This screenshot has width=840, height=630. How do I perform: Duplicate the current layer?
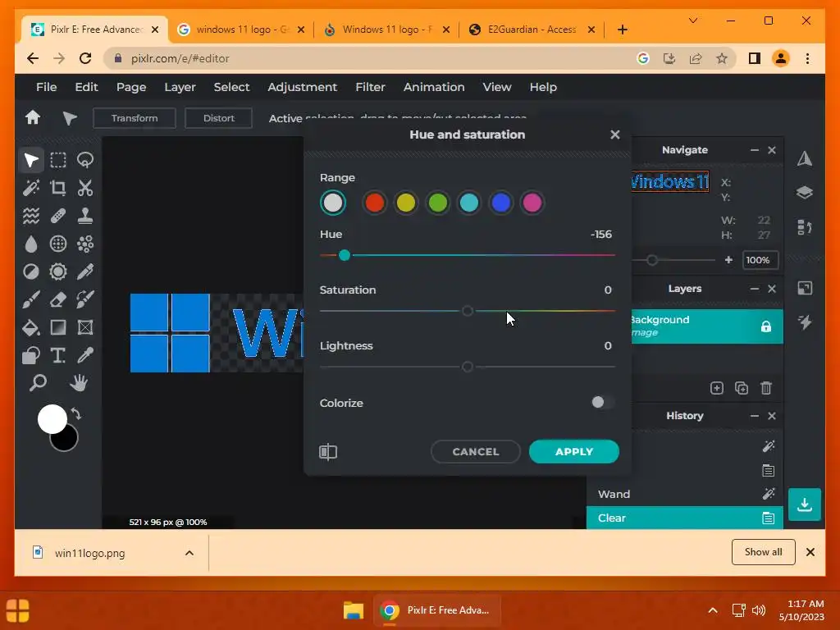point(742,388)
